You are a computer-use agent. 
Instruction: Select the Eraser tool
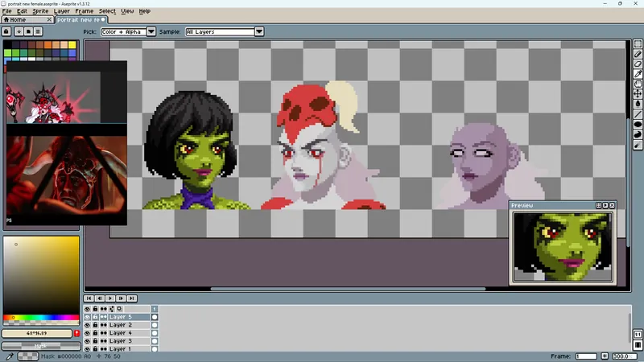[638, 64]
